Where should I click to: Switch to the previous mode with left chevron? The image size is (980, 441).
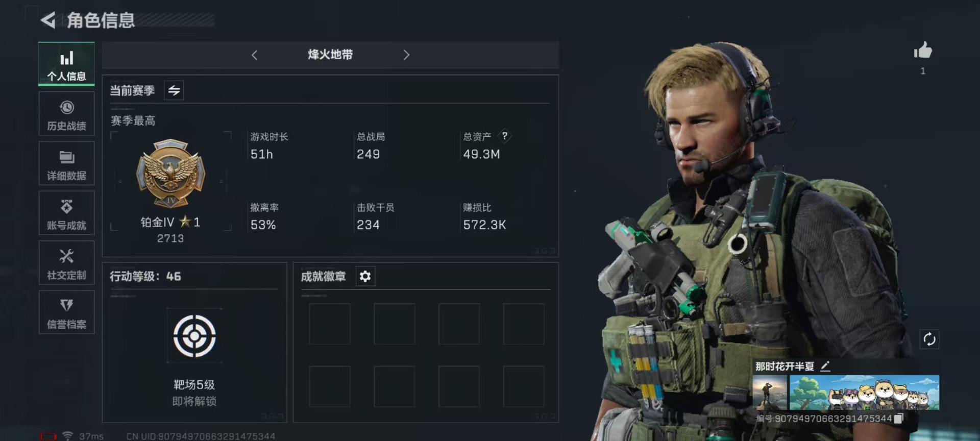pos(255,55)
